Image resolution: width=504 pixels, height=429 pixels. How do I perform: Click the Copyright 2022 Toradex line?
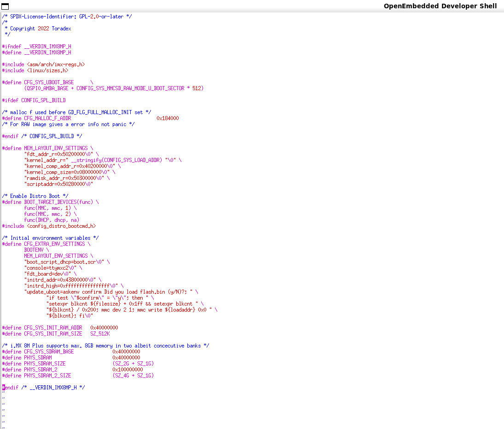pyautogui.click(x=41, y=29)
